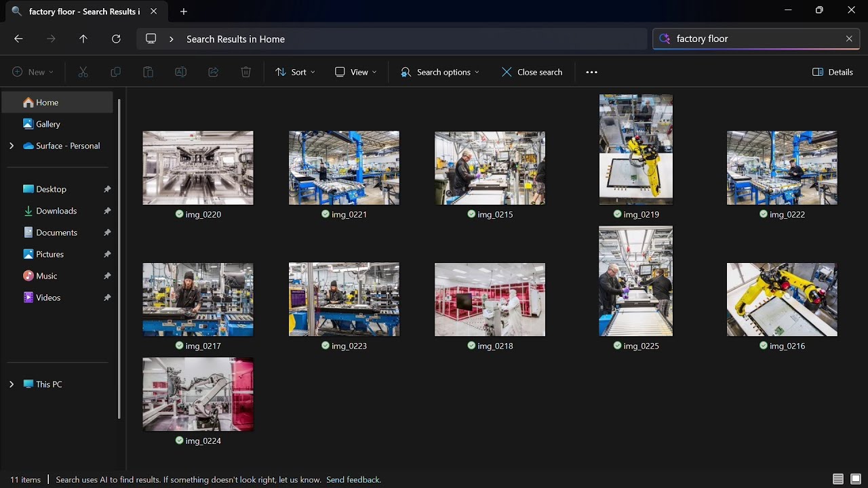Click the Cut scissors icon

pyautogui.click(x=83, y=72)
